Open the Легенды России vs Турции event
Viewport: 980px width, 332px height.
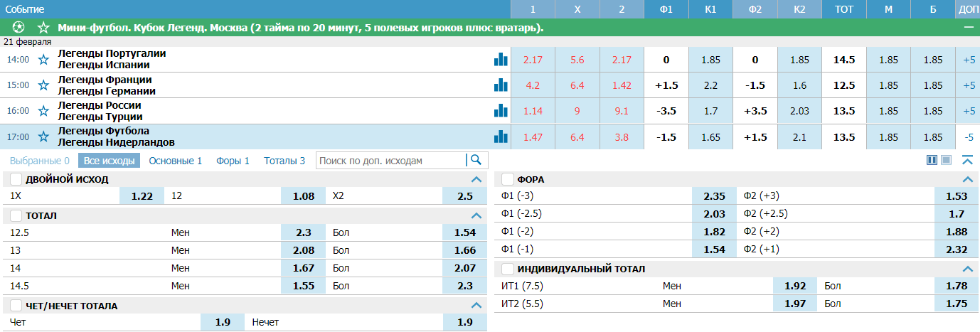[x=100, y=111]
